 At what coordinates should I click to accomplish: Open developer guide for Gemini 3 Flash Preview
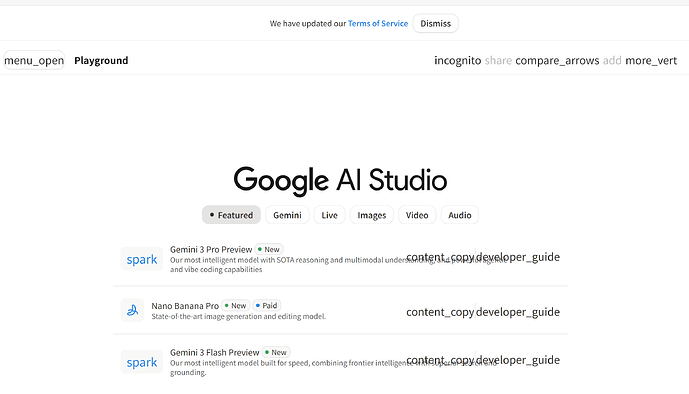tap(518, 360)
